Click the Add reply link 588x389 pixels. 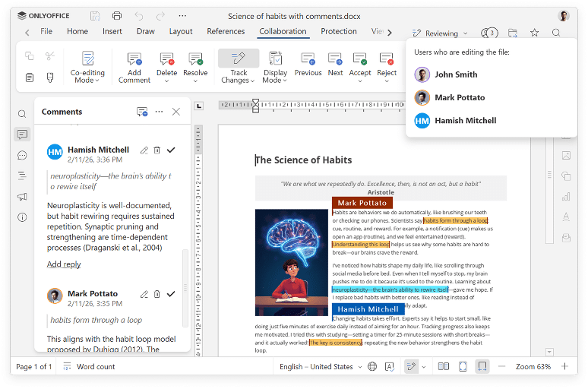[64, 264]
